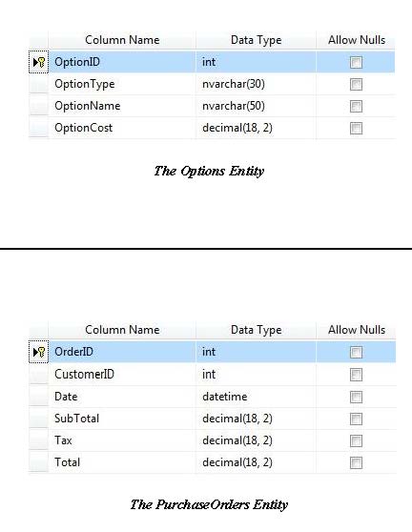Click the Data Type header in Options table
Viewport: 412px width, 532px height.
coord(256,40)
